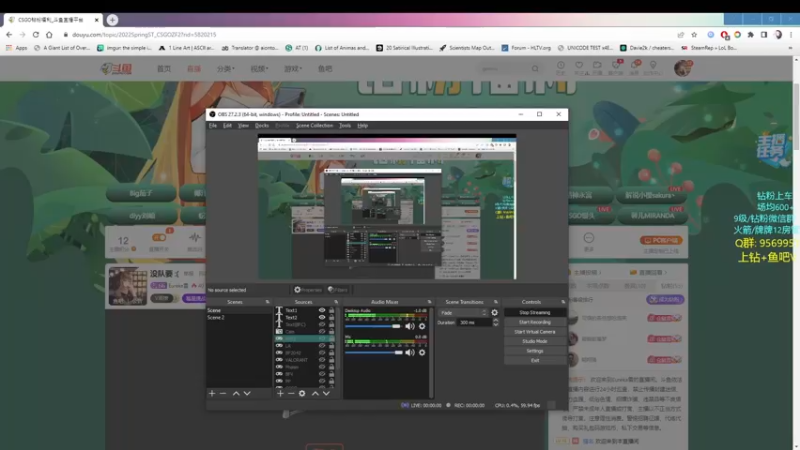800x450 pixels.
Task: Open Chrome's three-dot menu
Action: [791, 35]
